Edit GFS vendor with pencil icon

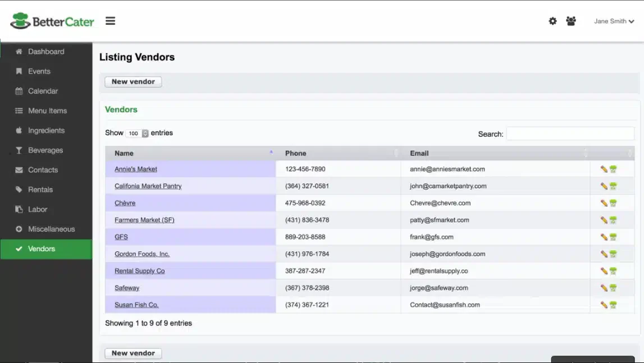coord(604,237)
